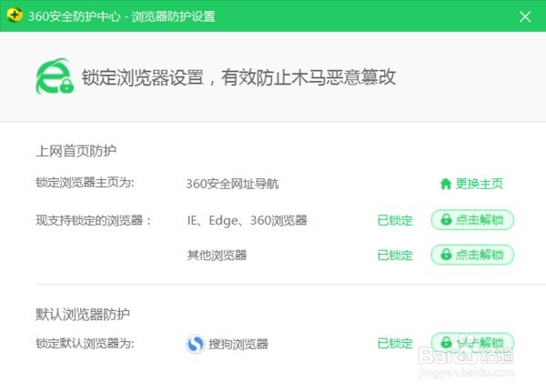This screenshot has height=392, width=546.
Task: Click the window title 360安全防护中心 - 浏览器防护设置
Action: [x=122, y=16]
